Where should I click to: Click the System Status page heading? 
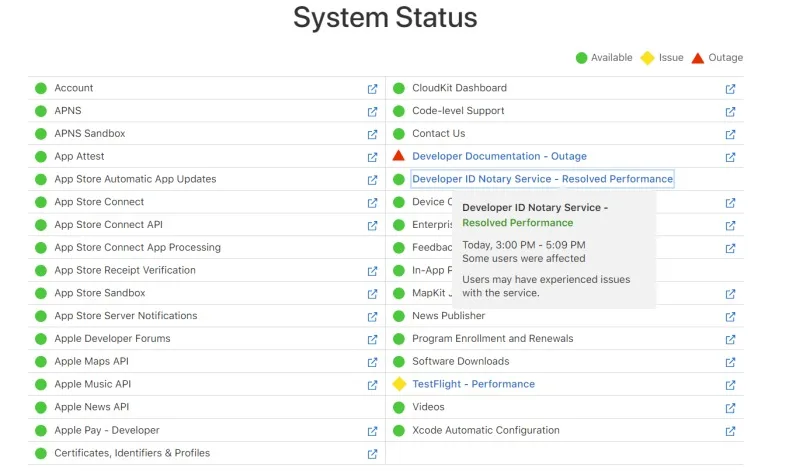click(385, 18)
